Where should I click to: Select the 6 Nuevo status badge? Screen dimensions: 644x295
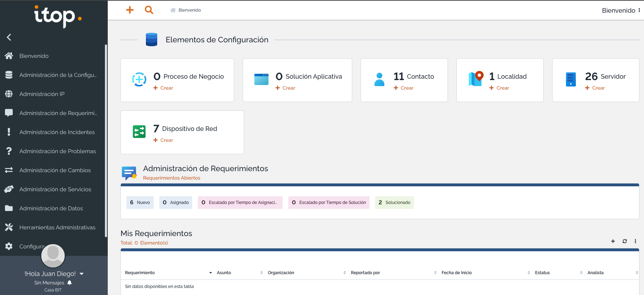(x=140, y=203)
